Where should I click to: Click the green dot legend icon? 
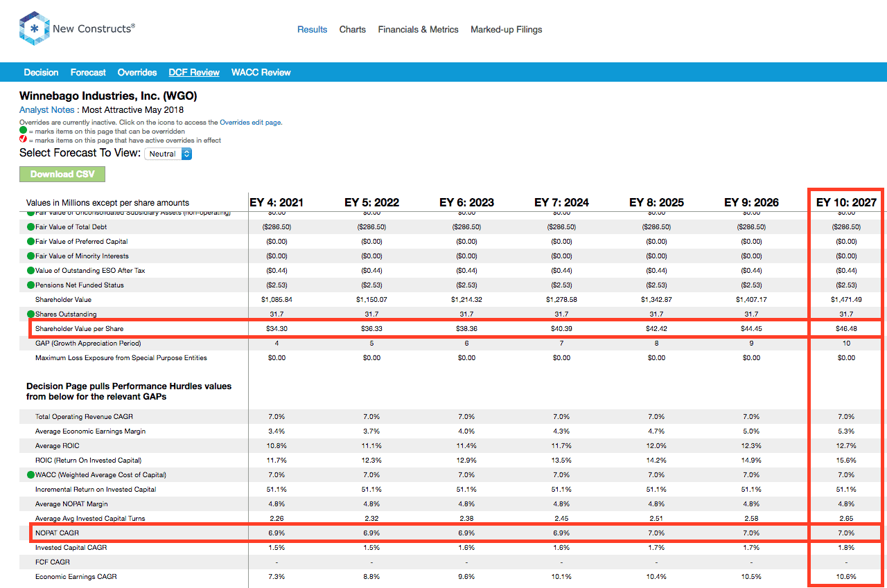point(23,130)
